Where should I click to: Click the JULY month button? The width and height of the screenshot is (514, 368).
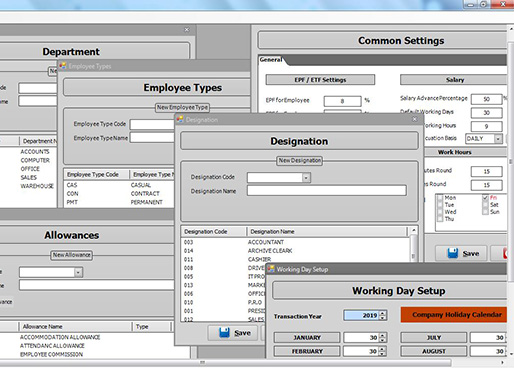(x=434, y=338)
